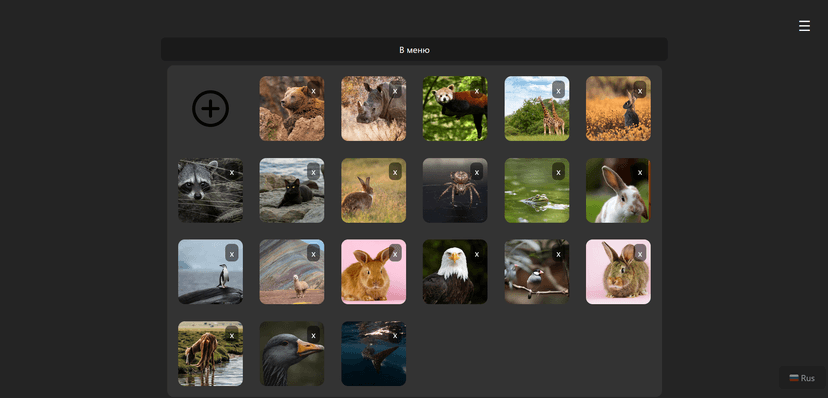828x398 pixels.
Task: Open the penguin on rock thumbnail
Action: tap(210, 272)
